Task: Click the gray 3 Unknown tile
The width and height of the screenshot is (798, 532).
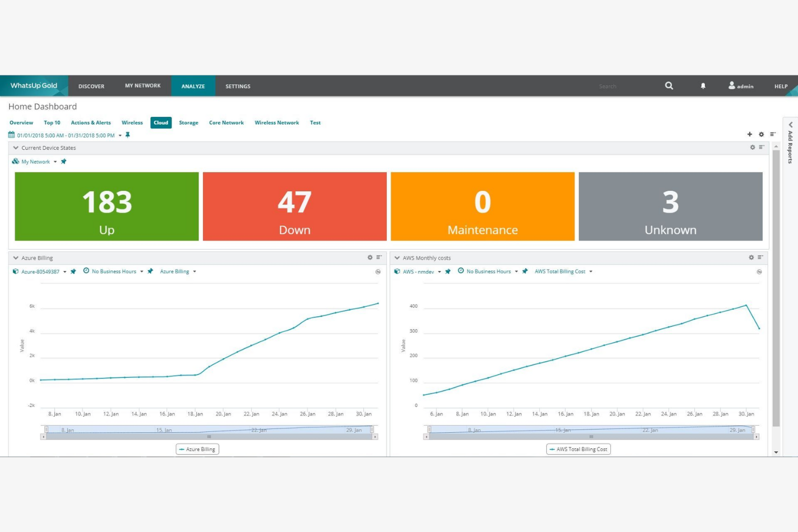Action: tap(671, 206)
